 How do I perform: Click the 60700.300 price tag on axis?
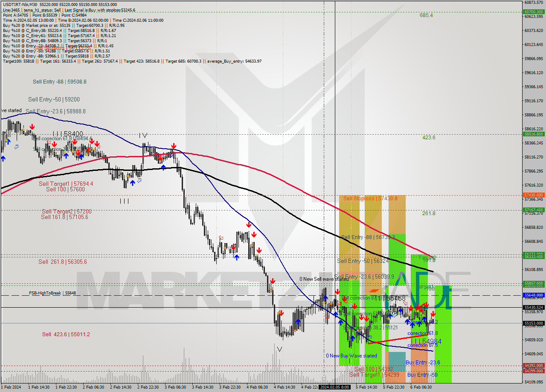coord(533,12)
